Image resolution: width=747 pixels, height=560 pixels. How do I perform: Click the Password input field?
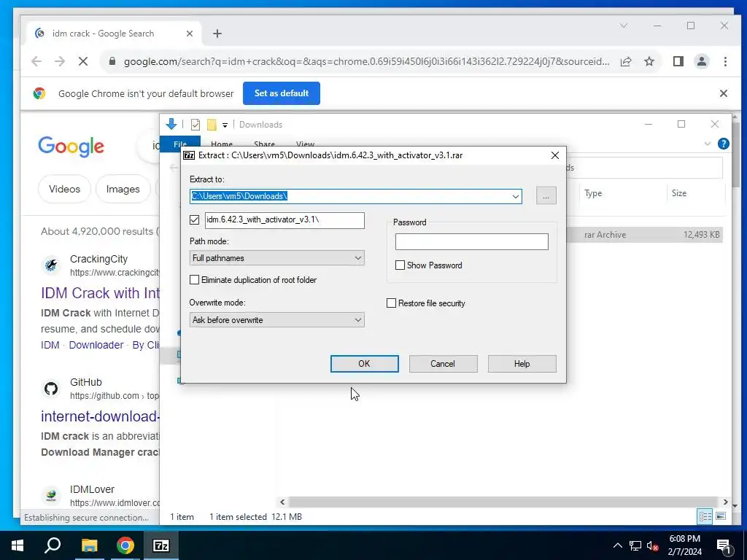472,242
